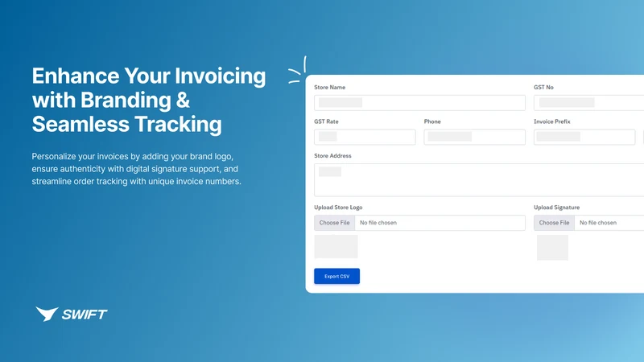This screenshot has width=644, height=362.
Task: Choose File for Upload Signature
Action: pos(554,223)
